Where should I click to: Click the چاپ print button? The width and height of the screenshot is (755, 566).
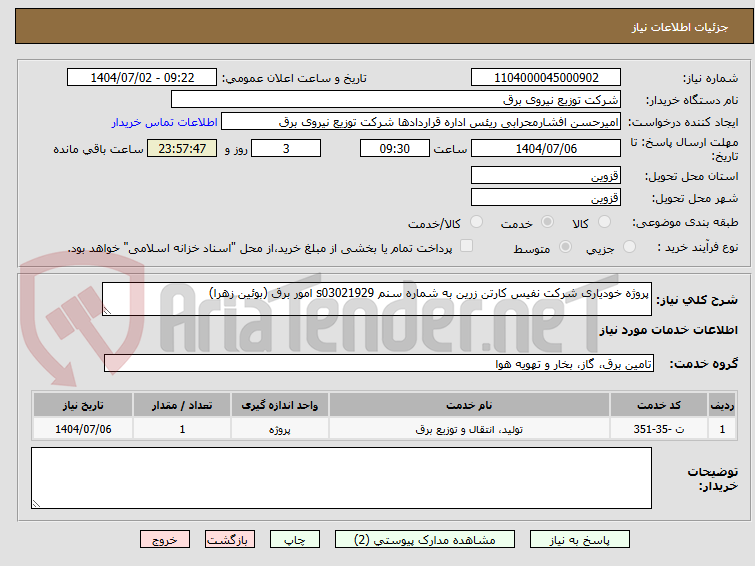(x=295, y=540)
